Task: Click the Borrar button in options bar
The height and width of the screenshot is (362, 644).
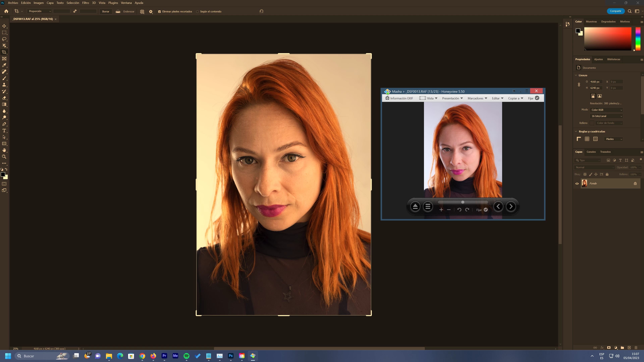Action: [105, 12]
